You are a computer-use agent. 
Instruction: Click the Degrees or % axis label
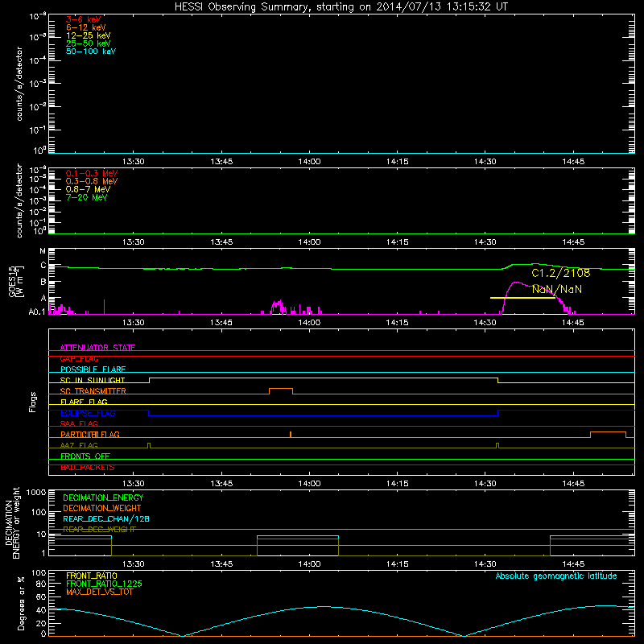click(21, 604)
